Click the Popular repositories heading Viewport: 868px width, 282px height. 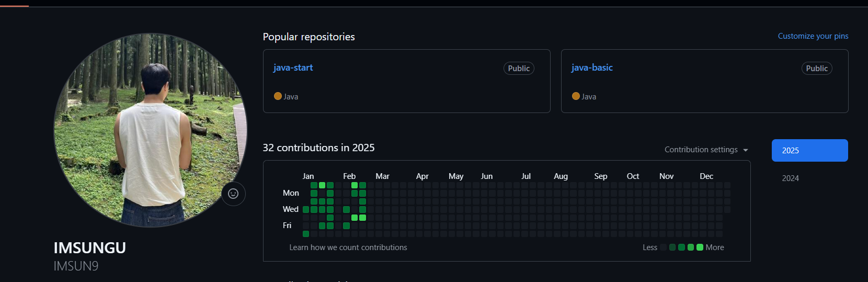pos(309,37)
